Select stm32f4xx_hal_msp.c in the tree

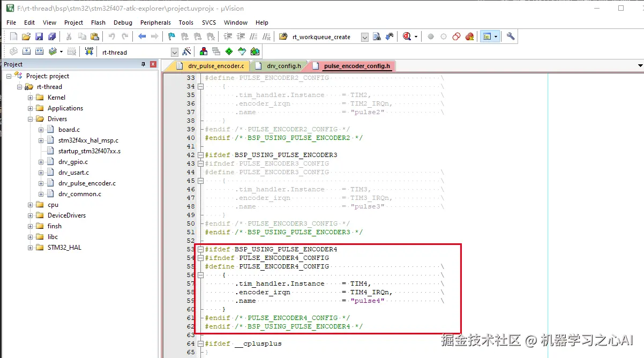tap(88, 140)
